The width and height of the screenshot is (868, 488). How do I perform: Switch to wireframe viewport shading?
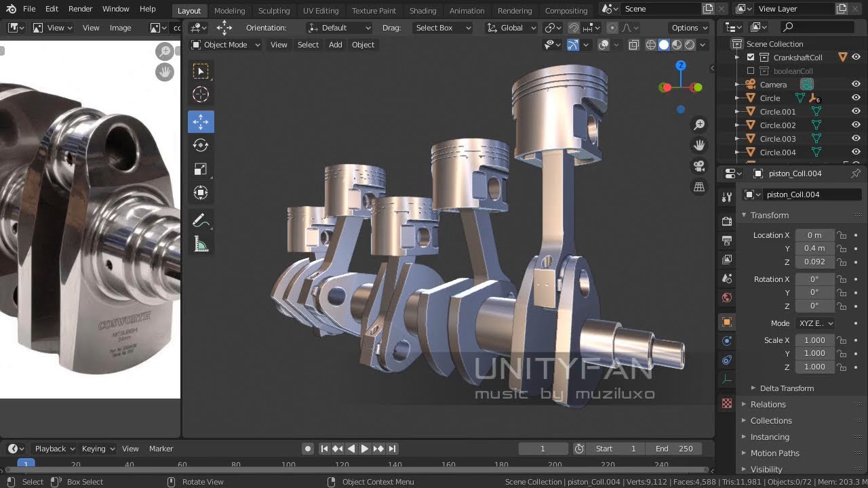click(x=650, y=45)
